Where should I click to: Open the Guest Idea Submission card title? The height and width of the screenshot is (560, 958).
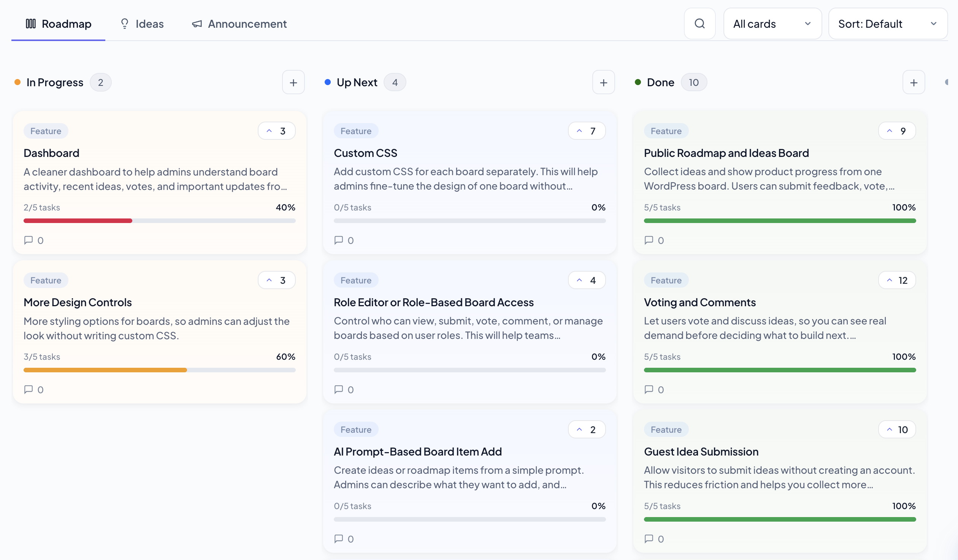[701, 452]
